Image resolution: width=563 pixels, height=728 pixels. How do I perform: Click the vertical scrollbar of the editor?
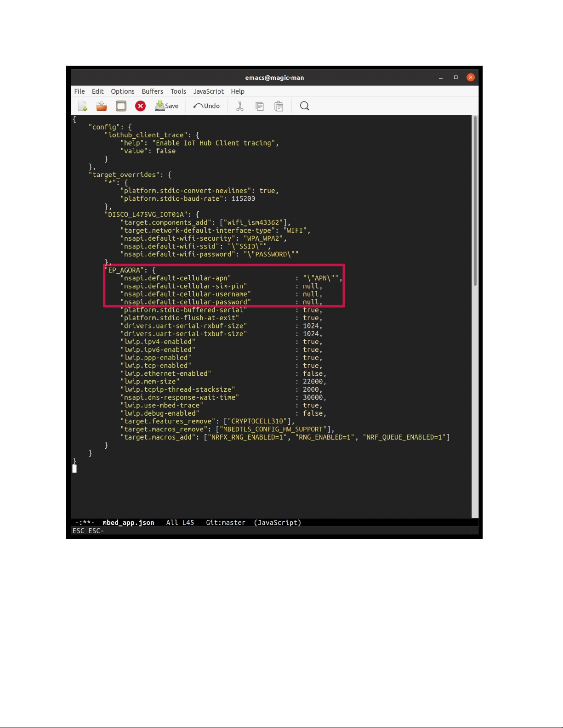[475, 202]
